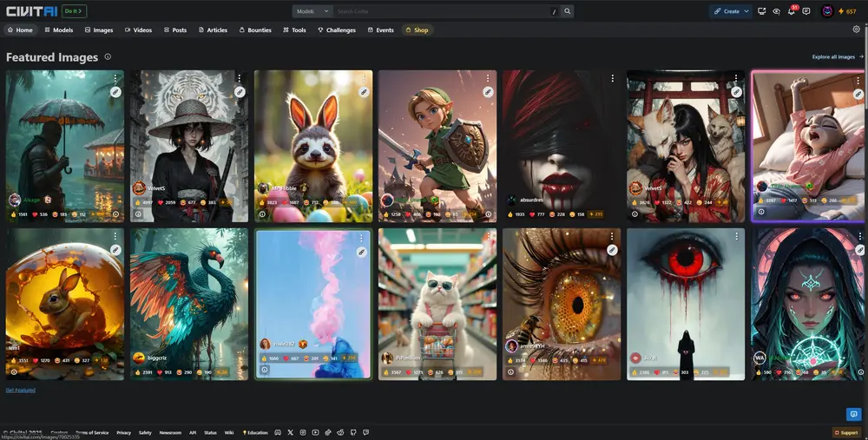This screenshot has height=440, width=868.
Task: Click the Reddit icon in the footer
Action: coord(340,432)
